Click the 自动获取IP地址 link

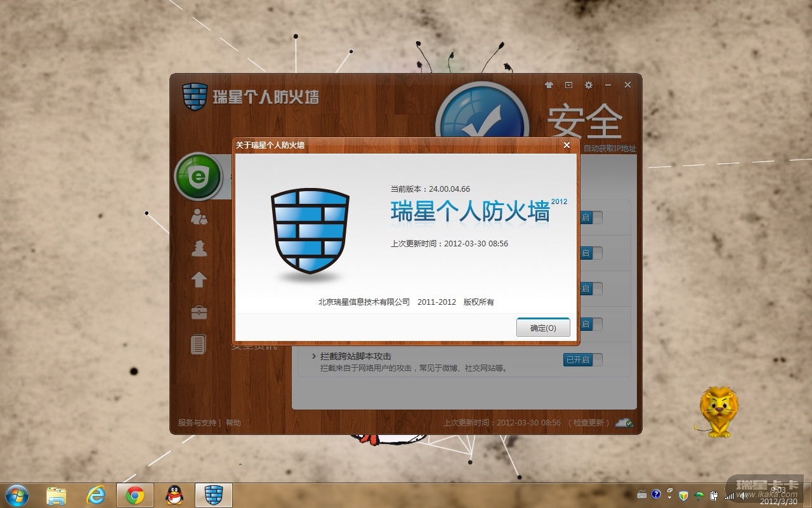point(610,149)
